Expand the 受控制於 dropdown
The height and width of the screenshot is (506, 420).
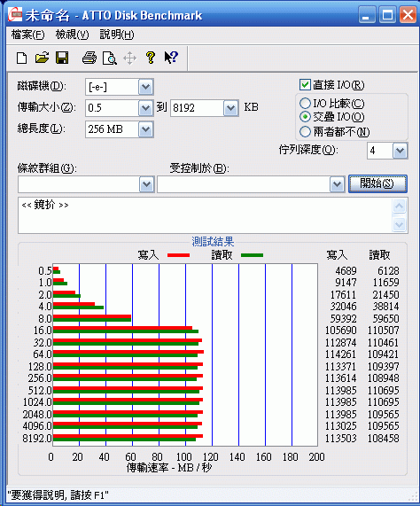337,184
